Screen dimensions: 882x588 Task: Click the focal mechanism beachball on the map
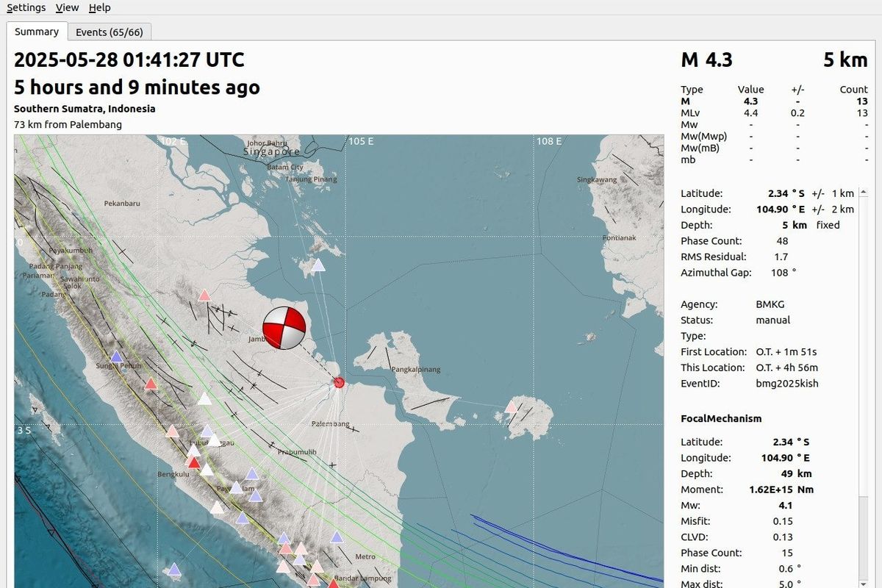pos(284,329)
